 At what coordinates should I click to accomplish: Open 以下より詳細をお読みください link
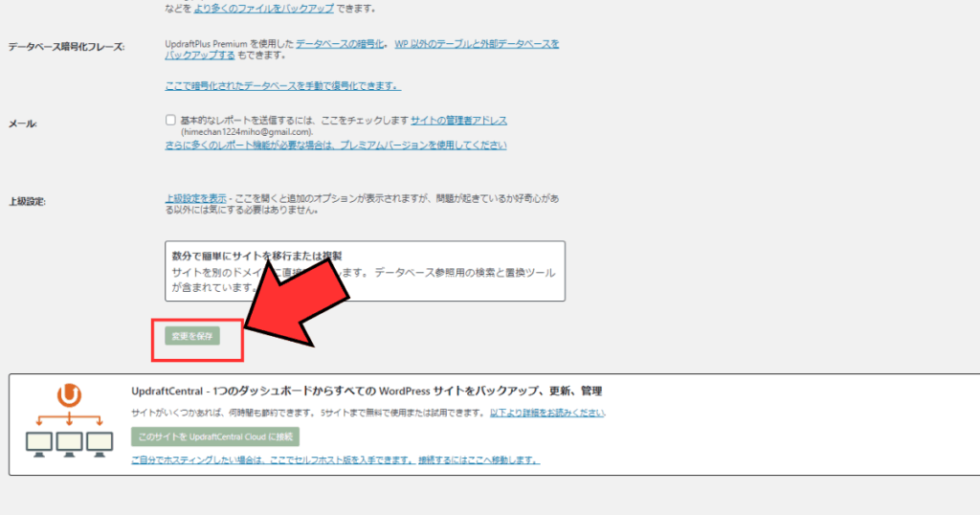547,414
